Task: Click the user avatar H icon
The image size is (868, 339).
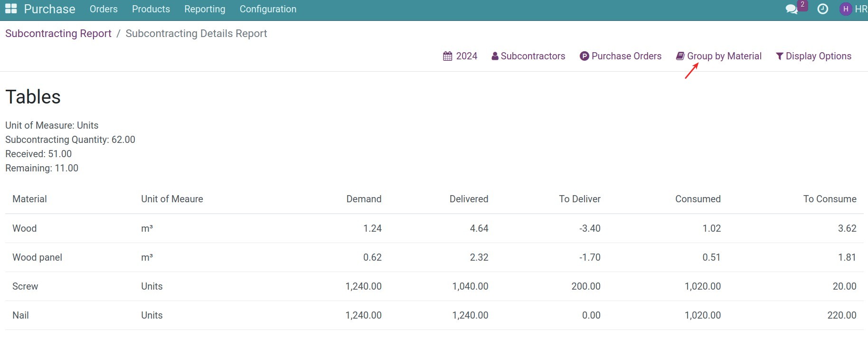Action: tap(845, 9)
